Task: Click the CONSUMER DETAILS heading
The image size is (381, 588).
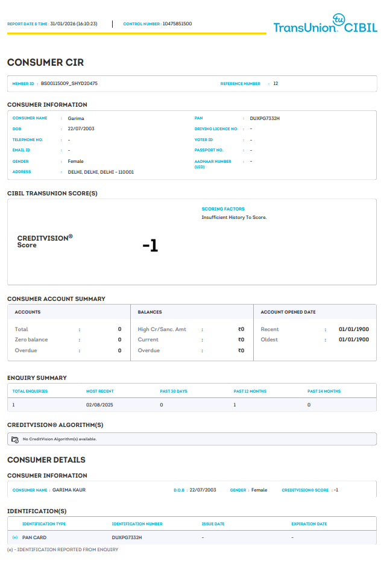Action: (x=46, y=460)
